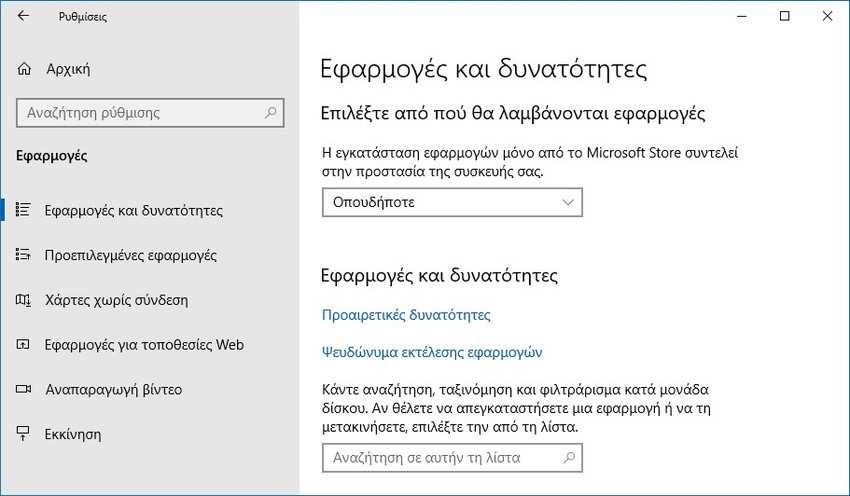The width and height of the screenshot is (850, 496).
Task: Click the chevron arrow of Οπουδήποτε combo
Action: pyautogui.click(x=568, y=202)
